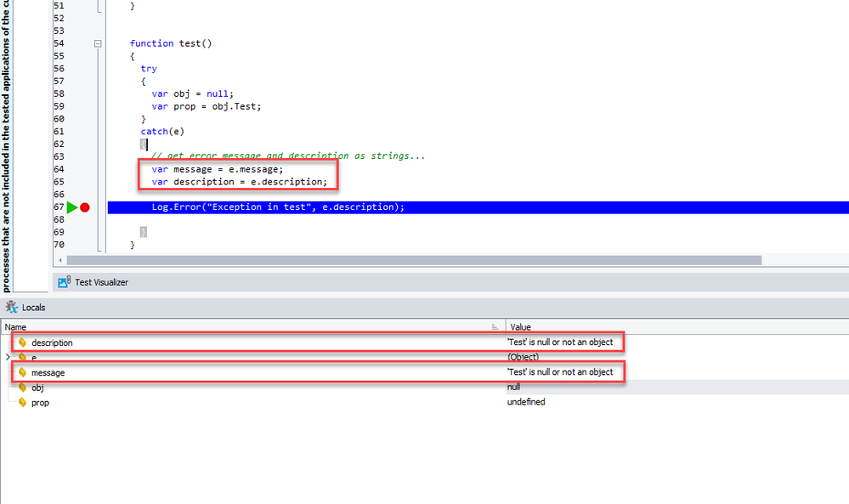Screen dimensions: 849x504
Task: Remove the red breakpoint on line 67
Action: (x=85, y=207)
